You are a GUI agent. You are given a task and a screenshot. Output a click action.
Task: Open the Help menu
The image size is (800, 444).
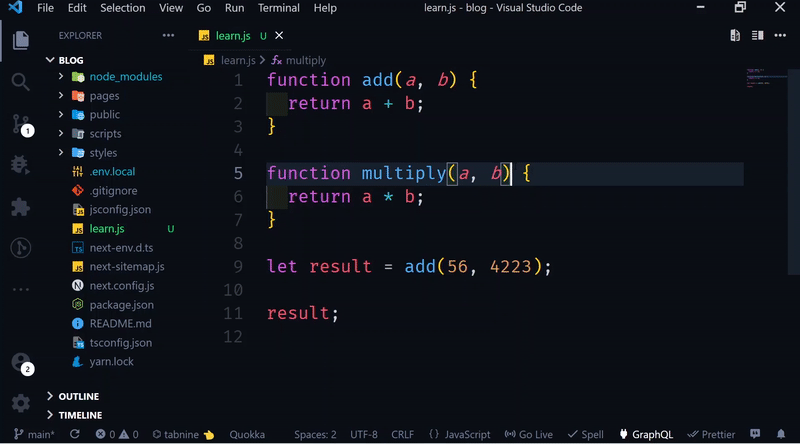click(325, 8)
